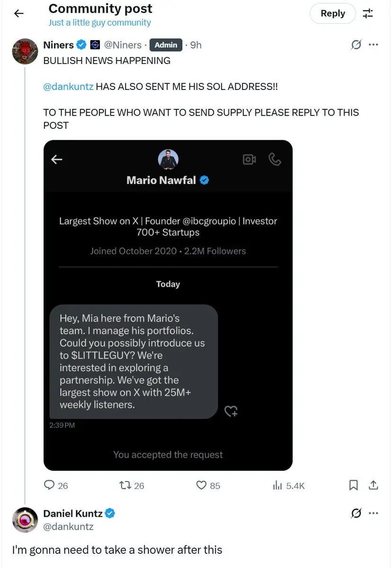392x568 pixels.
Task: Open the embedded Mario Nawfal DM screenshot
Action: [x=168, y=305]
